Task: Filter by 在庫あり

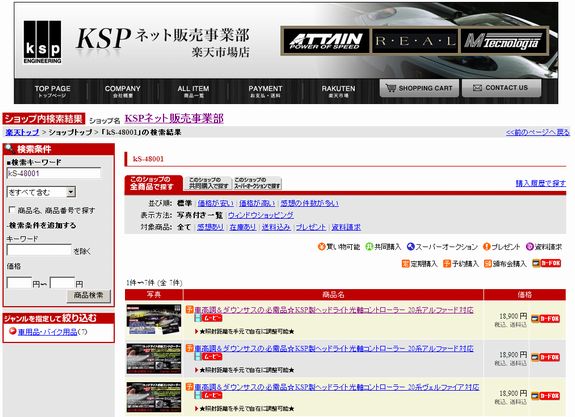Action: (242, 227)
